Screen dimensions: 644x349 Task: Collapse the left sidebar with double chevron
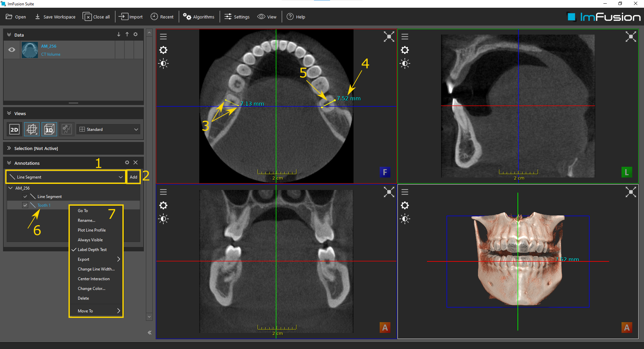[150, 333]
